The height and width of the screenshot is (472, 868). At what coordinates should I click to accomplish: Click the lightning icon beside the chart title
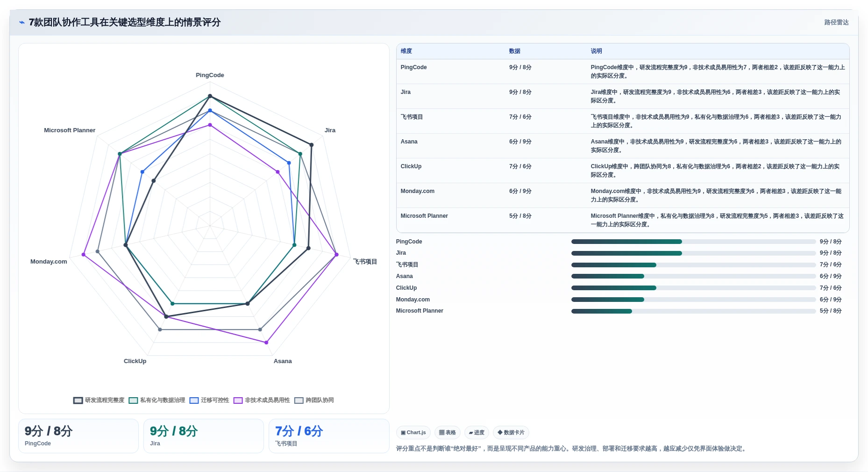22,22
